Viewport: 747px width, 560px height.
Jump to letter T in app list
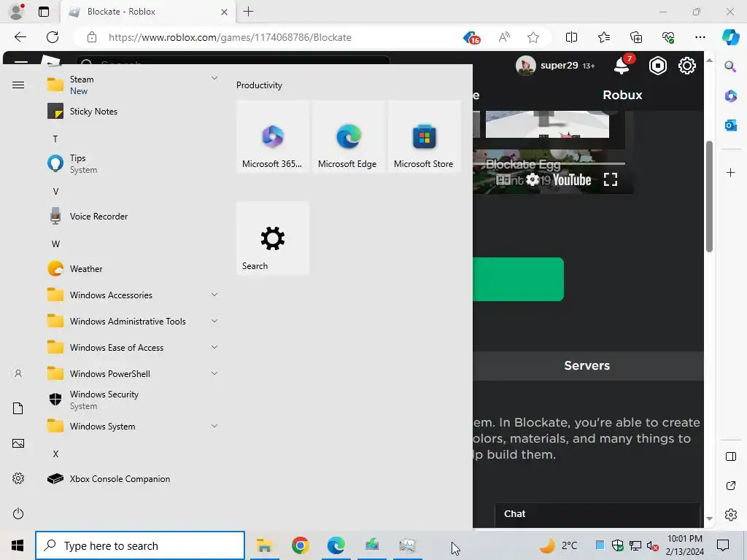point(55,139)
